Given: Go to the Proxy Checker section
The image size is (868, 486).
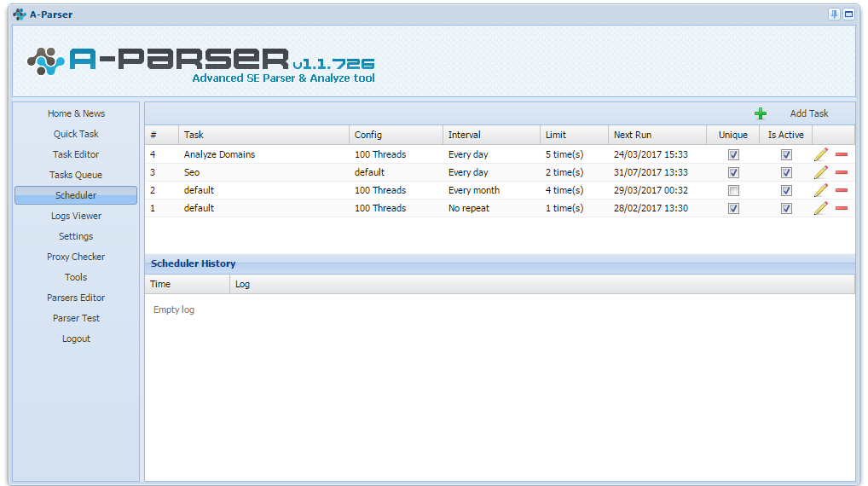Looking at the screenshot, I should 76,257.
